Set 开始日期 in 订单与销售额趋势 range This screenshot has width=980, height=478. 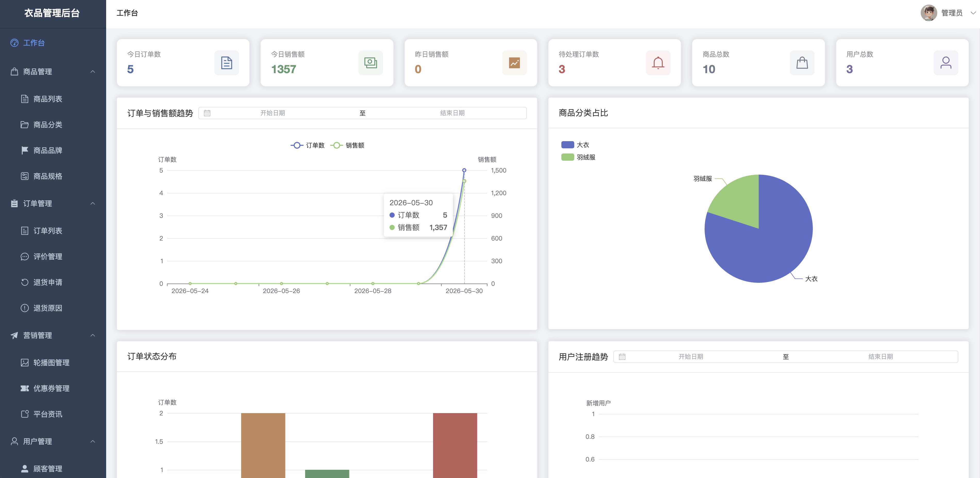click(x=272, y=113)
